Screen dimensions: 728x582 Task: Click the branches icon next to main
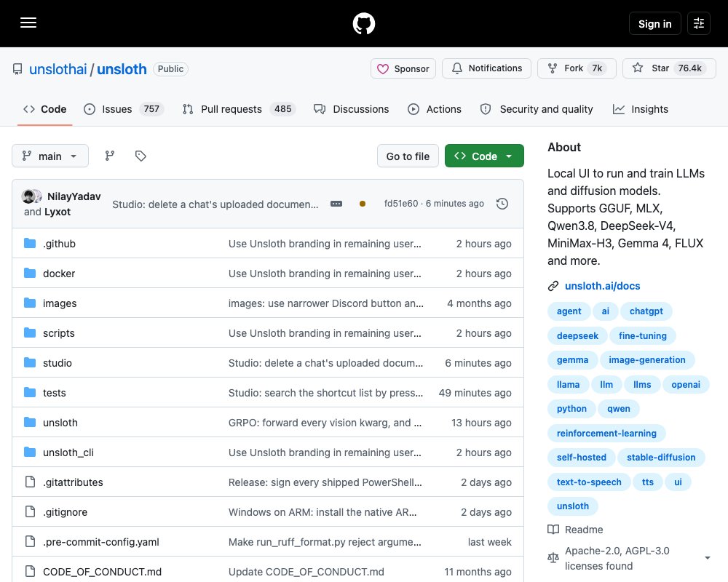pyautogui.click(x=110, y=156)
